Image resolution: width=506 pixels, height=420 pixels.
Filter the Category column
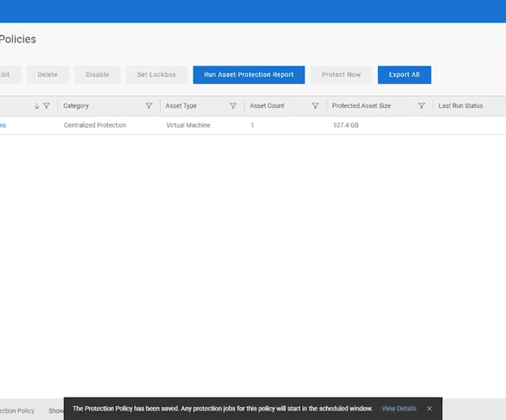pos(149,106)
